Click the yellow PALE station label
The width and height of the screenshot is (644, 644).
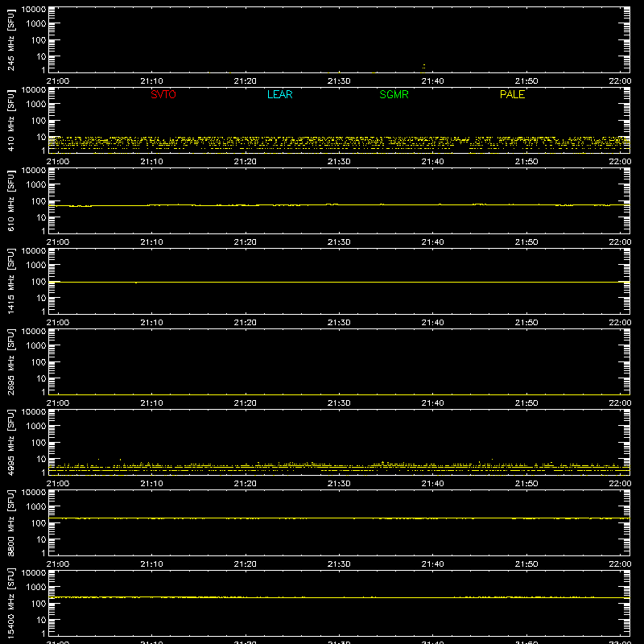512,94
